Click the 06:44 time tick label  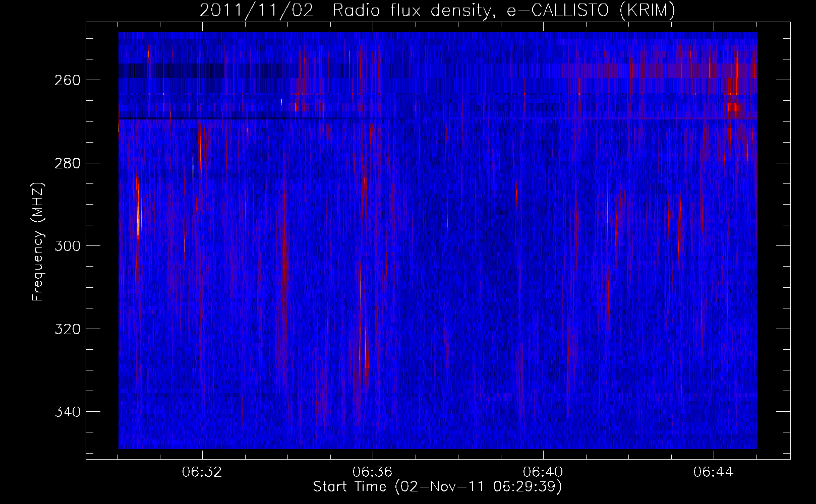click(x=714, y=472)
